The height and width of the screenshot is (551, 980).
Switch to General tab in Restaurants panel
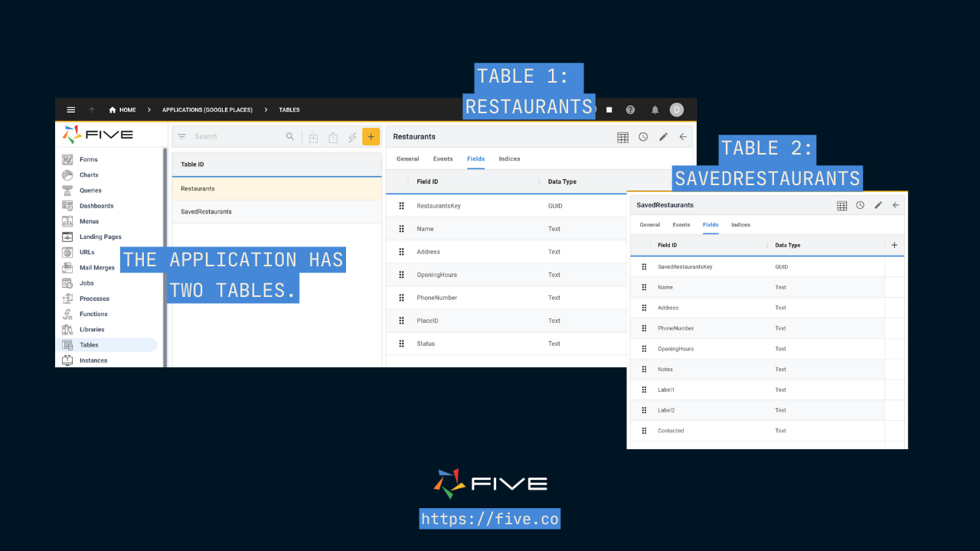coord(407,159)
